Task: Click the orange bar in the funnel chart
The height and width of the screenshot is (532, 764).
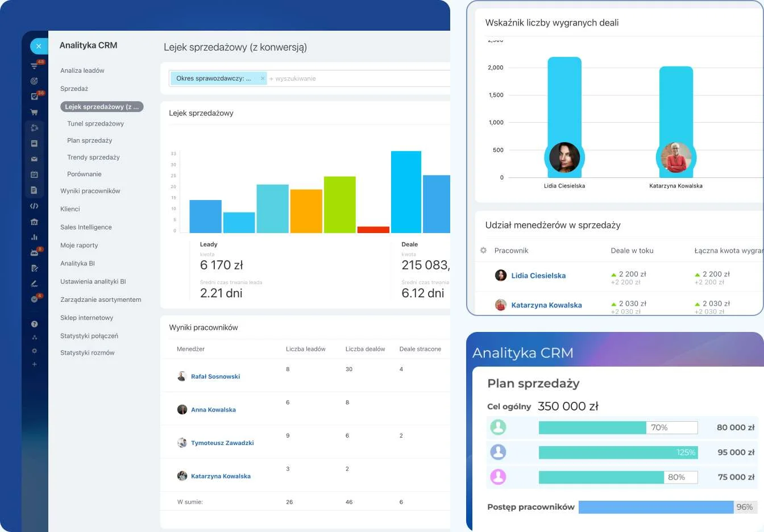Action: click(x=306, y=211)
